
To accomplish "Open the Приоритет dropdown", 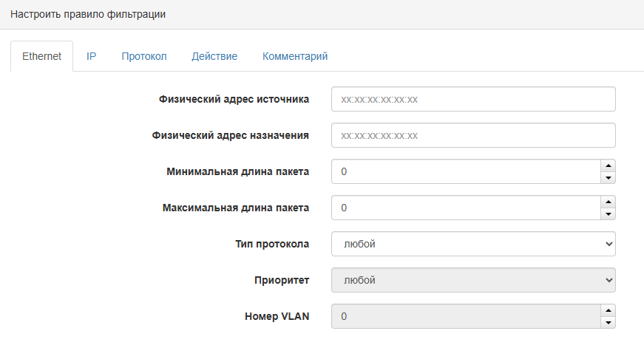I will 473,280.
